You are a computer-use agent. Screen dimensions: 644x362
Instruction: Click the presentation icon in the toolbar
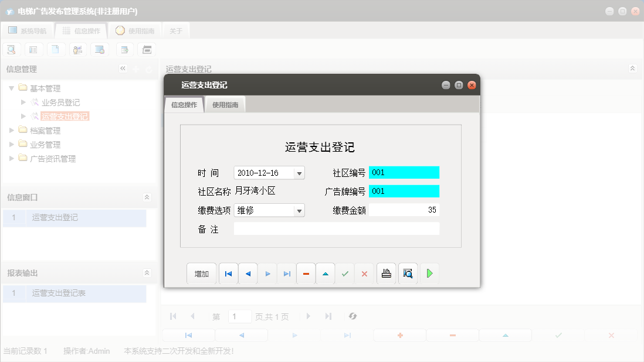(x=77, y=49)
